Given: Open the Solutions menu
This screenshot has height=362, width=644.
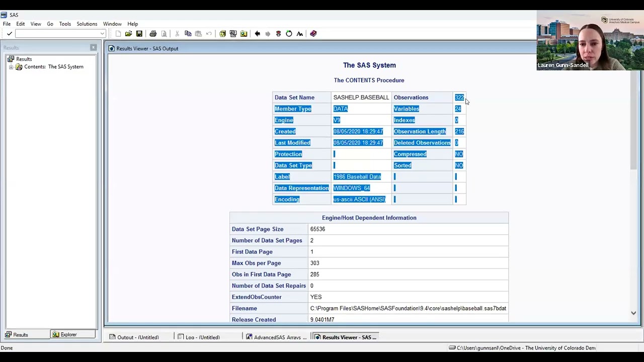Looking at the screenshot, I should point(87,24).
